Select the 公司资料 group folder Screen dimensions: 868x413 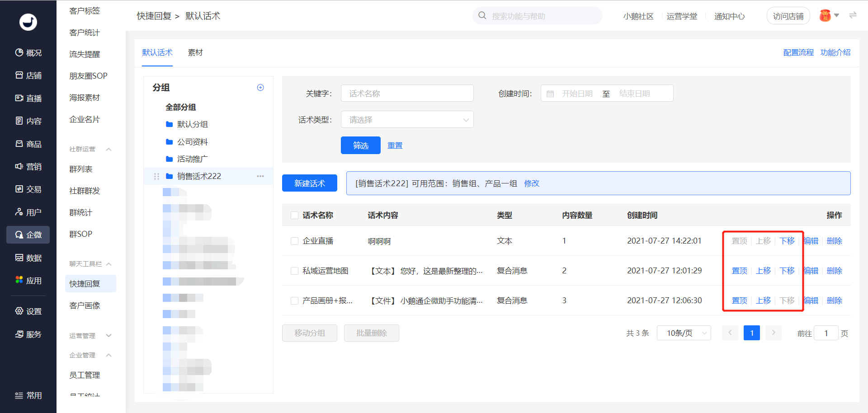tap(192, 142)
